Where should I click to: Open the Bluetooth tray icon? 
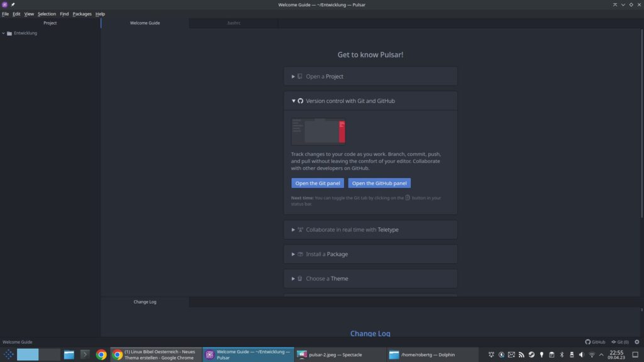[x=562, y=354]
